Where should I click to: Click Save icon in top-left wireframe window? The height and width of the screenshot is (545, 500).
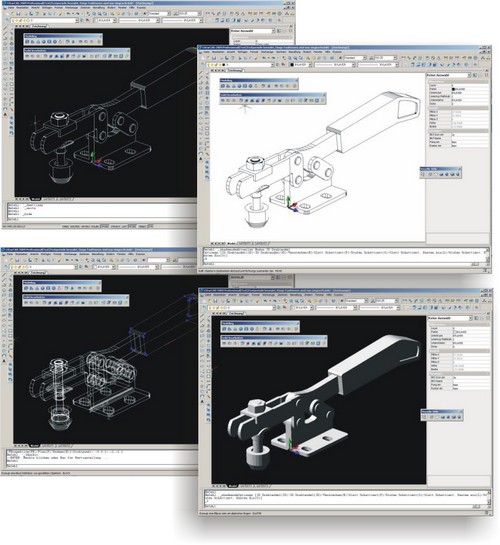coord(18,14)
